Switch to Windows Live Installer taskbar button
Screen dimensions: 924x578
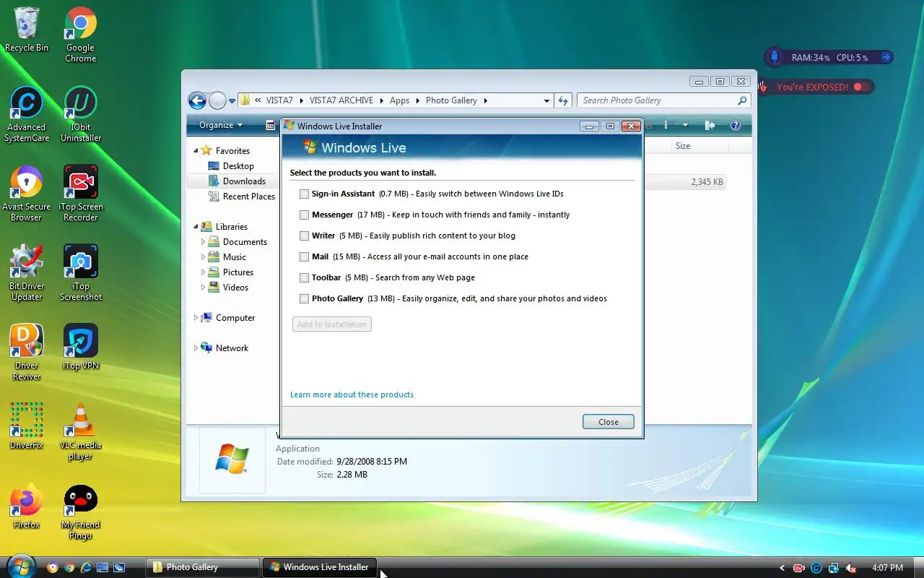pos(319,567)
